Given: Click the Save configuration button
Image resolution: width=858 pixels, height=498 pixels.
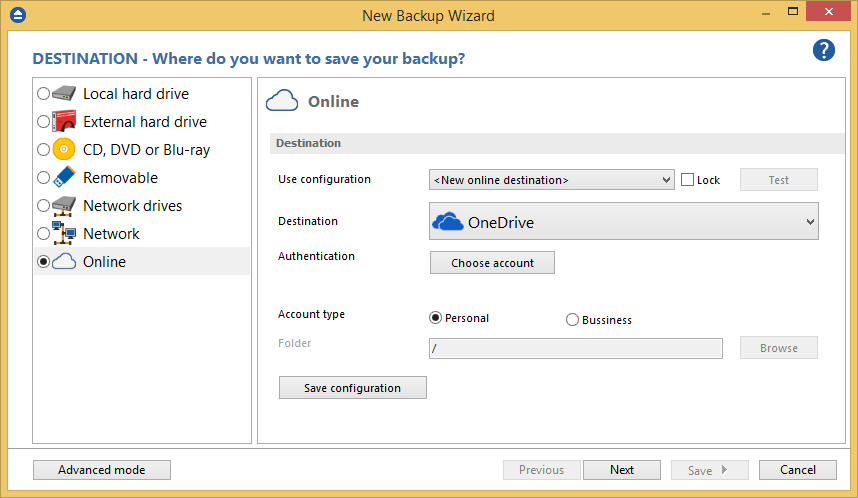Looking at the screenshot, I should (352, 387).
